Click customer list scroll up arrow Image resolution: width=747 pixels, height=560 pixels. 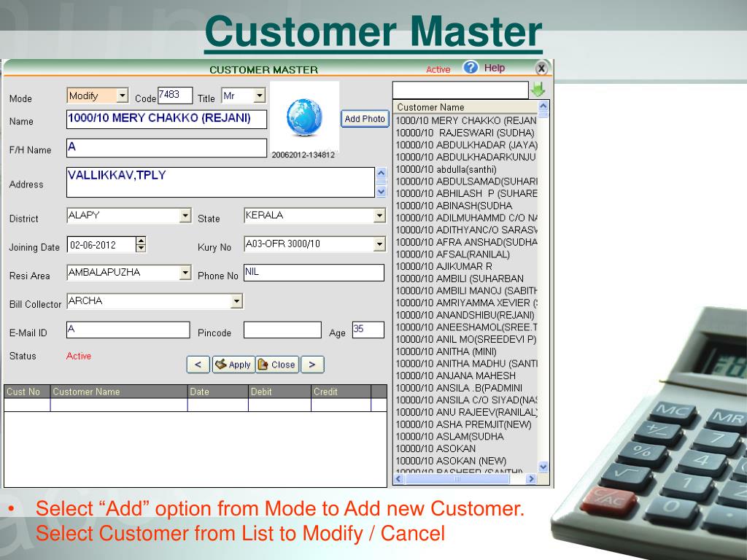click(543, 106)
